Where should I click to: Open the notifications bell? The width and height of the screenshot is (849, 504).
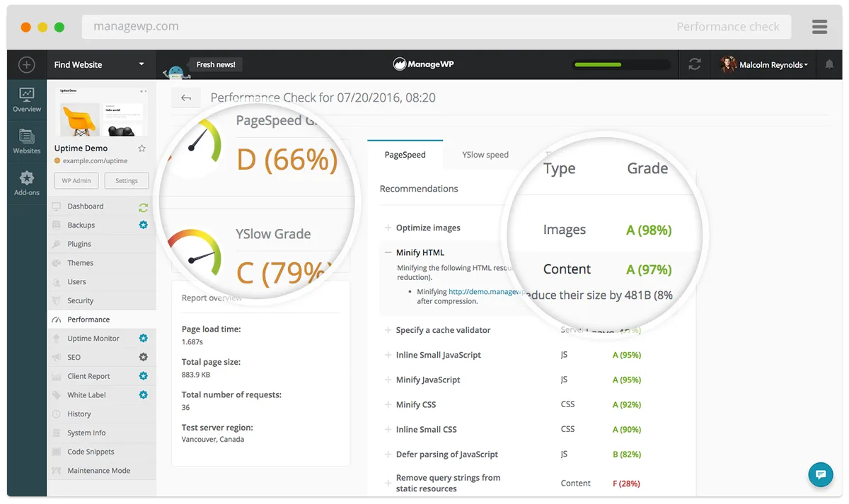(x=829, y=64)
